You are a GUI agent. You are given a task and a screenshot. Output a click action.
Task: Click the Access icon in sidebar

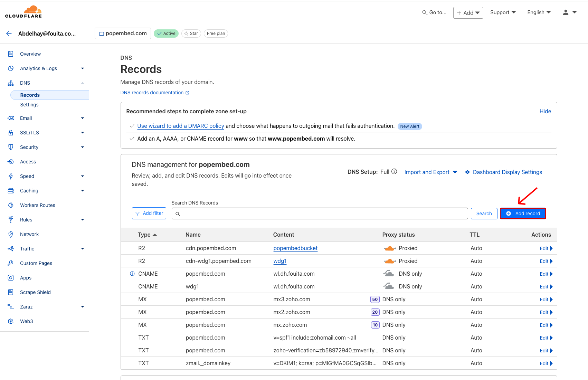(11, 162)
